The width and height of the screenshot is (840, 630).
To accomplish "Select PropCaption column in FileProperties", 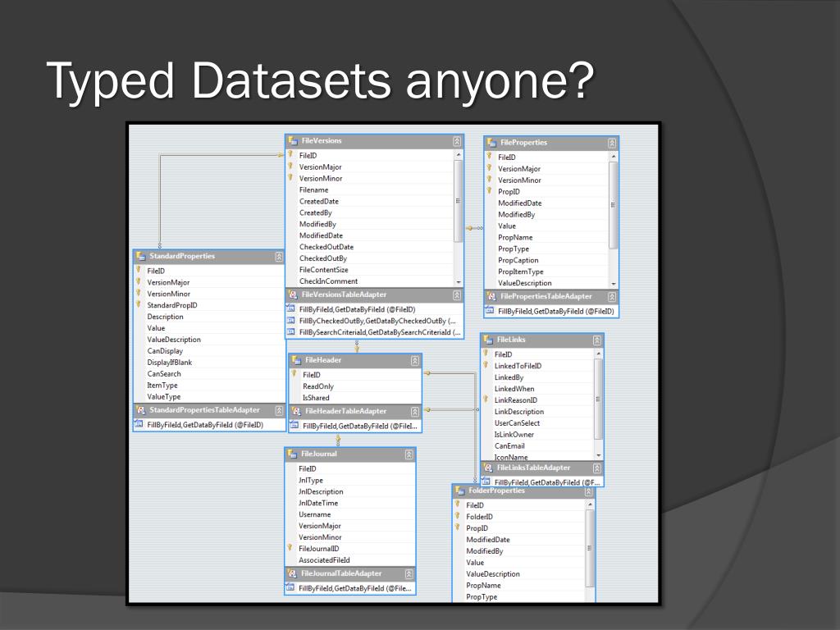I will [x=518, y=260].
